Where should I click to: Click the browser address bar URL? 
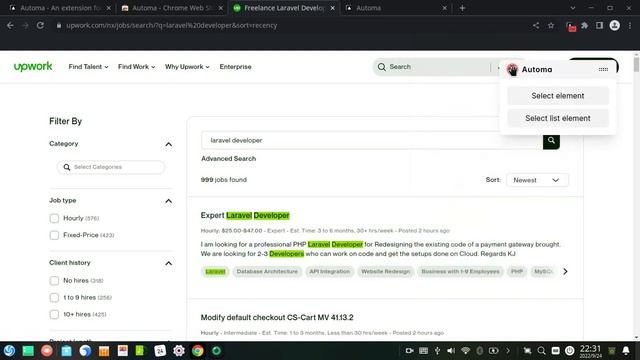171,25
